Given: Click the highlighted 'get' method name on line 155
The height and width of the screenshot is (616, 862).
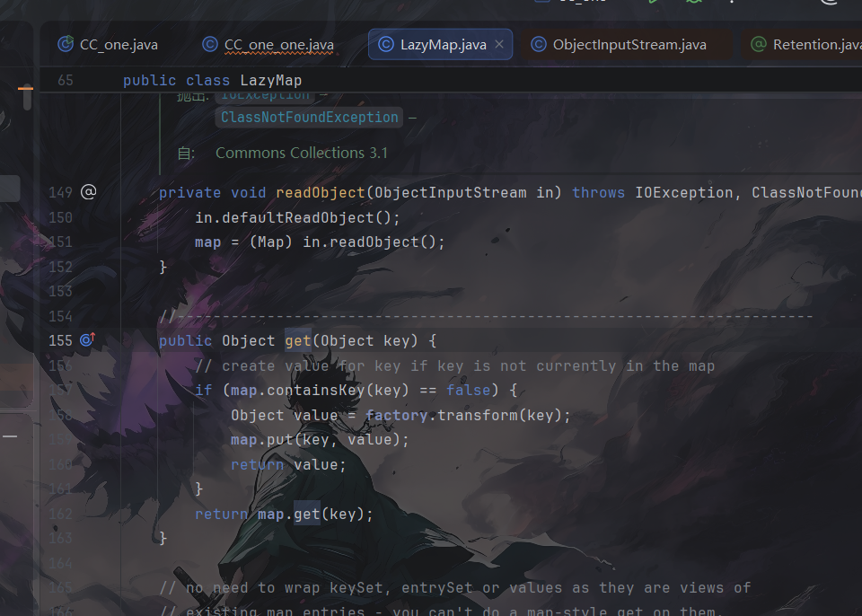Looking at the screenshot, I should coord(298,340).
